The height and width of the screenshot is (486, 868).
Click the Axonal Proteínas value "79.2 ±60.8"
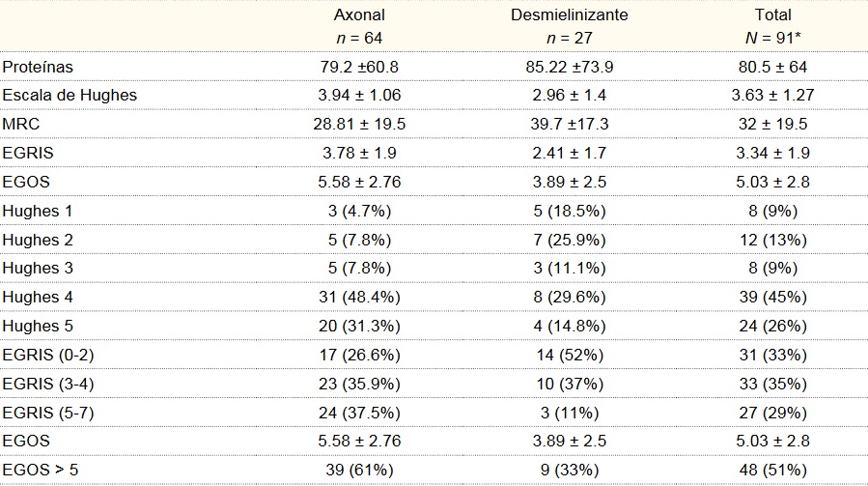[x=359, y=67]
